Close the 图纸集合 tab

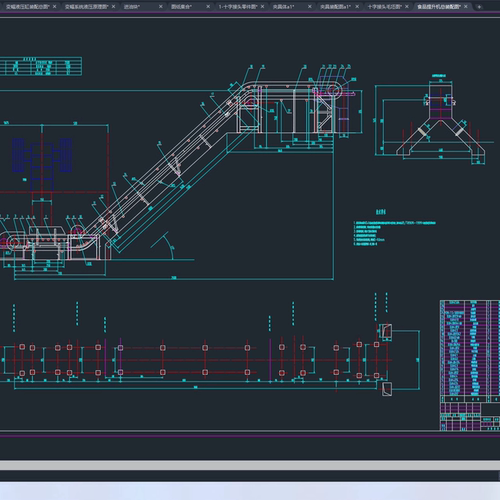click(208, 7)
